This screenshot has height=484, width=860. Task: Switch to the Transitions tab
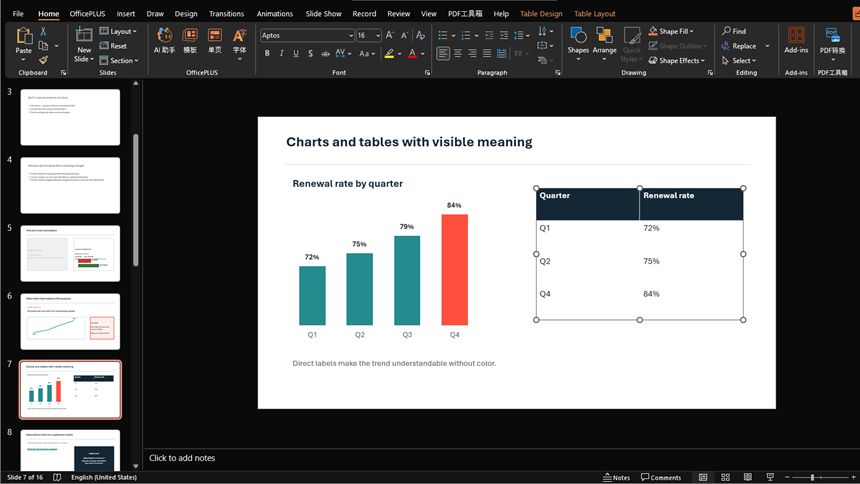click(227, 14)
